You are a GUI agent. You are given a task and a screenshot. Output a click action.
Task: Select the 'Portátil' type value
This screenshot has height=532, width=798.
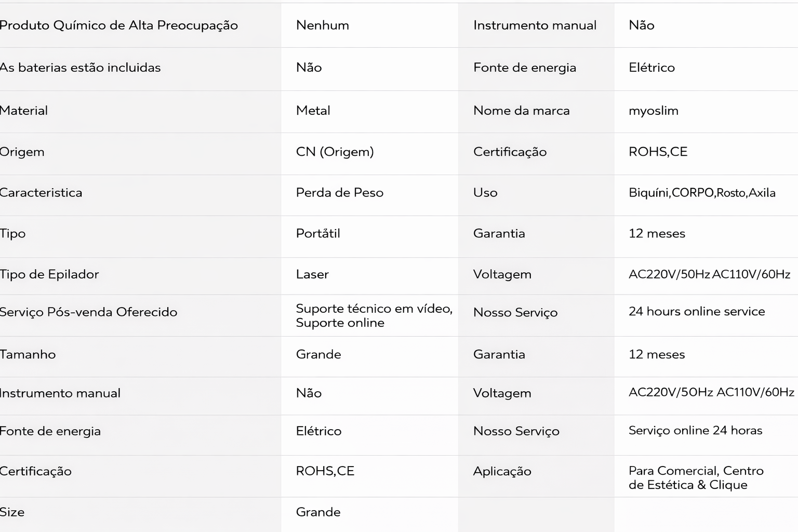click(x=317, y=233)
